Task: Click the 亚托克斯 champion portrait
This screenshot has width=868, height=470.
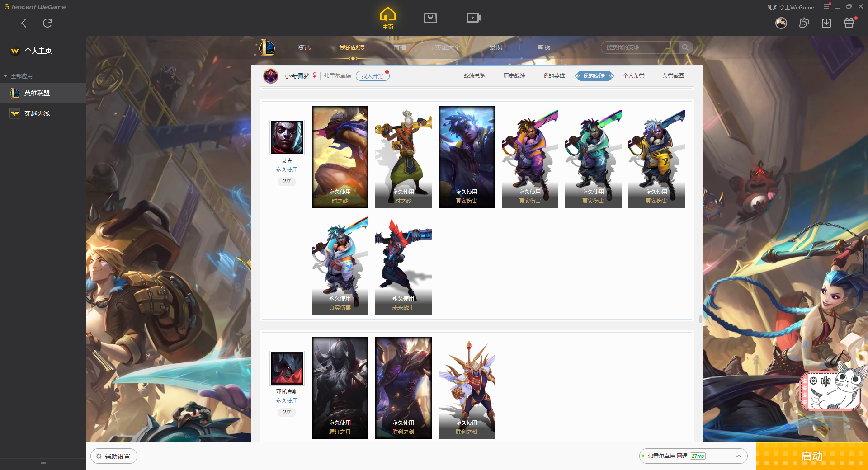Action: pyautogui.click(x=287, y=368)
